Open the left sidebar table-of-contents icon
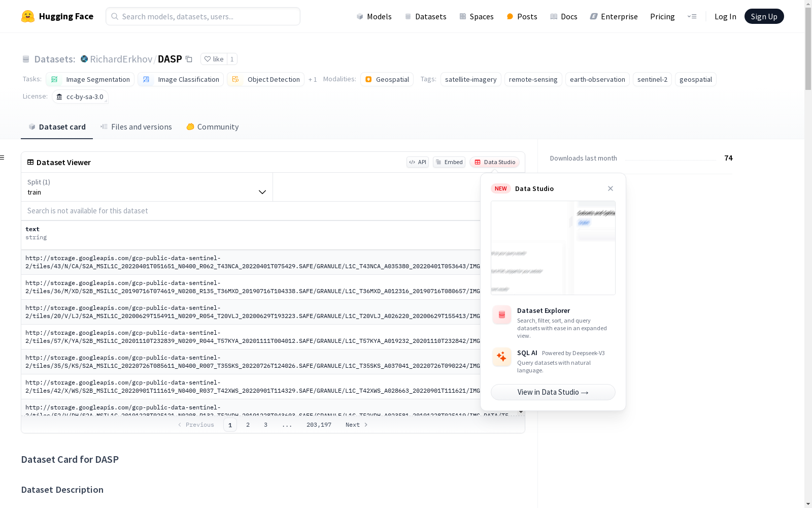Viewport: 812px width, 508px height. pos(2,157)
